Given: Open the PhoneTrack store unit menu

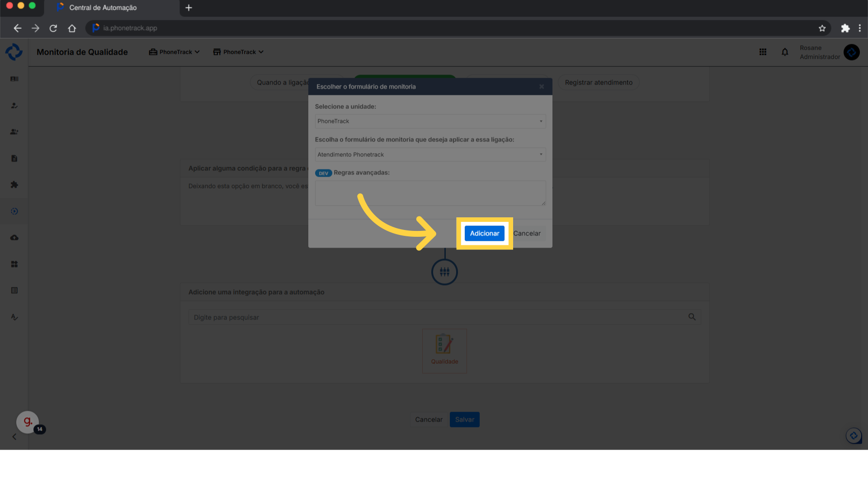Looking at the screenshot, I should click(x=238, y=52).
